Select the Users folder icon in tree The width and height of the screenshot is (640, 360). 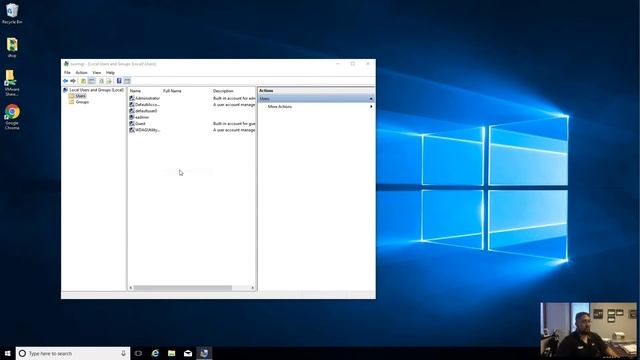[72, 96]
